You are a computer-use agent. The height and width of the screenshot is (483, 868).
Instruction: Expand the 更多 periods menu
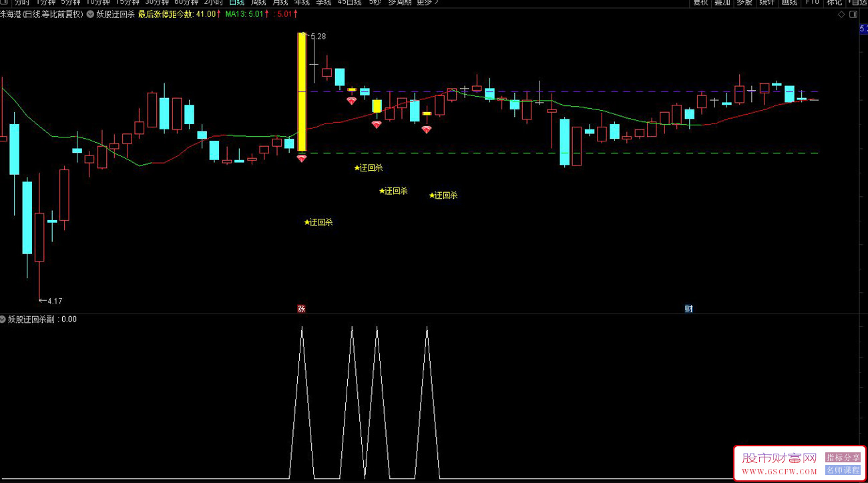click(427, 2)
